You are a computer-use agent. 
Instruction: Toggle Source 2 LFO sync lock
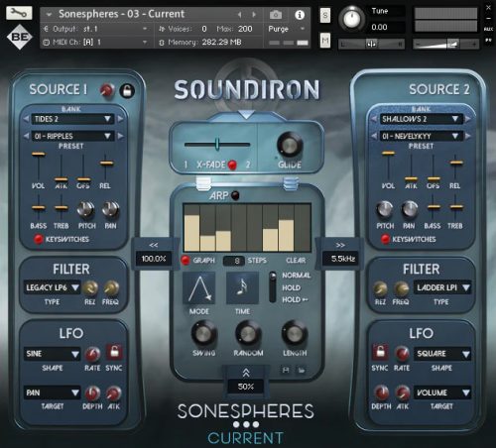tap(380, 352)
